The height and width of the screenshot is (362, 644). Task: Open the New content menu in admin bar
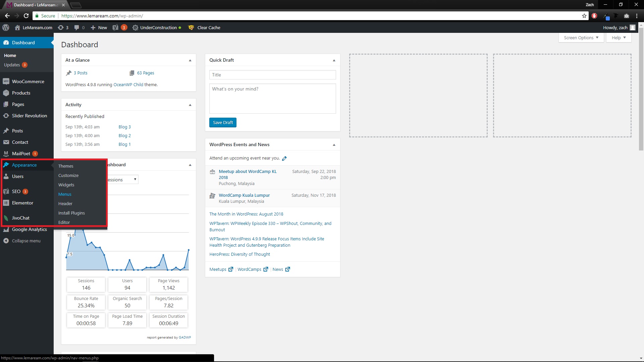coord(99,27)
